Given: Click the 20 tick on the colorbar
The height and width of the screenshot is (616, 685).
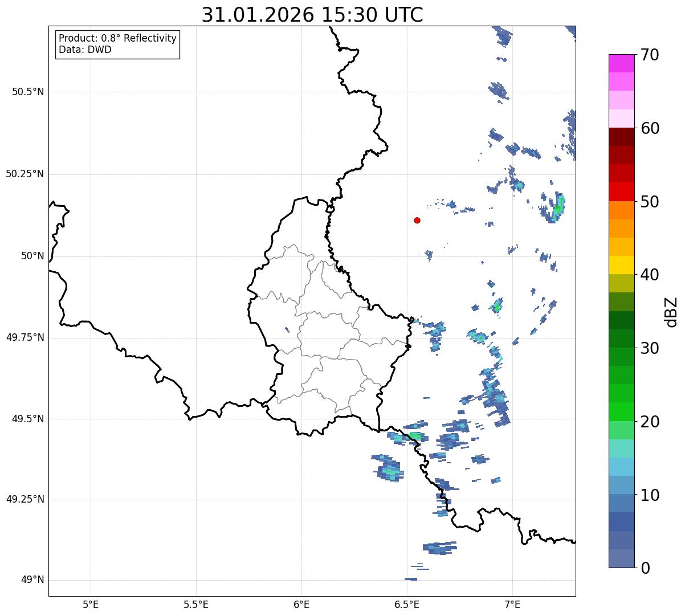Looking at the screenshot, I should point(650,422).
